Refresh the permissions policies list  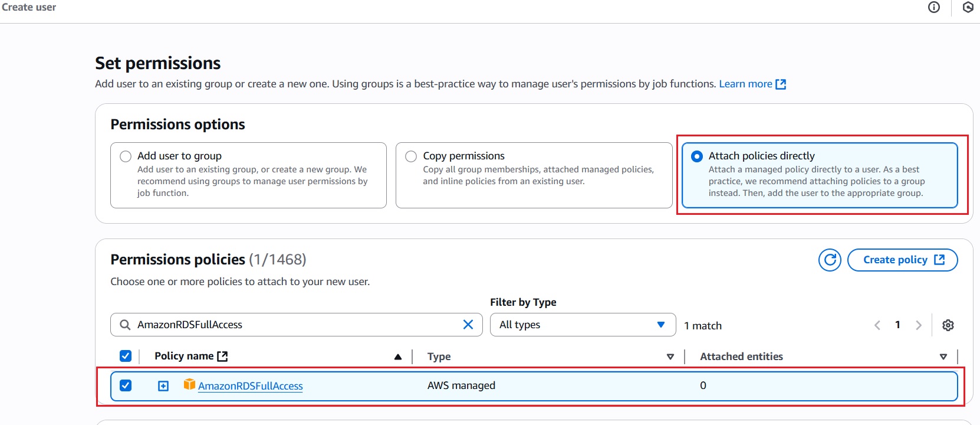(x=830, y=260)
